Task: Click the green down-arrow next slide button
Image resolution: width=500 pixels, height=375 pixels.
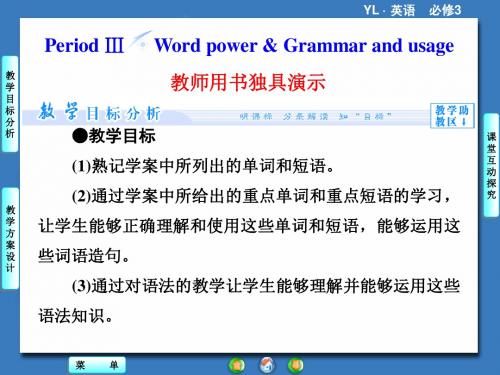Action: (296, 365)
